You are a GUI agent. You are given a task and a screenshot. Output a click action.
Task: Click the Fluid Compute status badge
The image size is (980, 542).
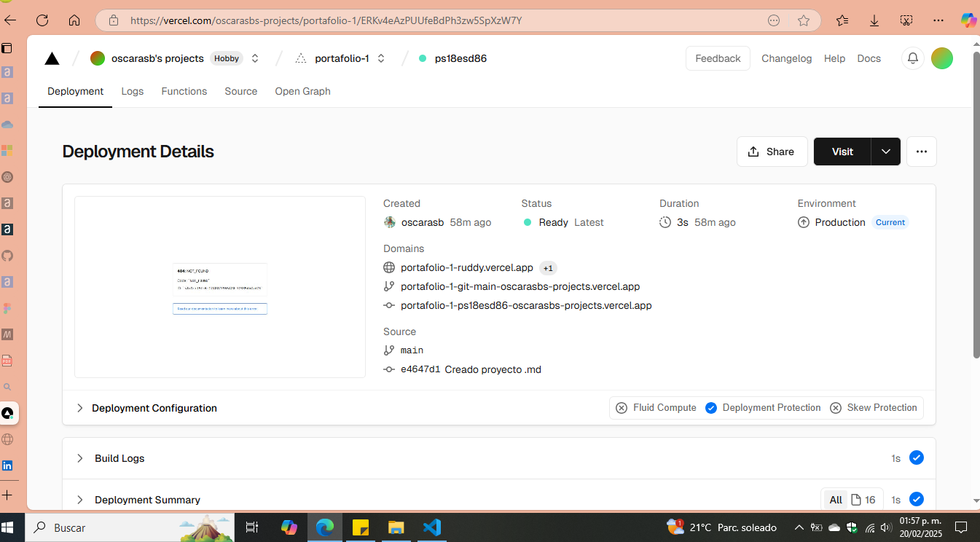[656, 408]
